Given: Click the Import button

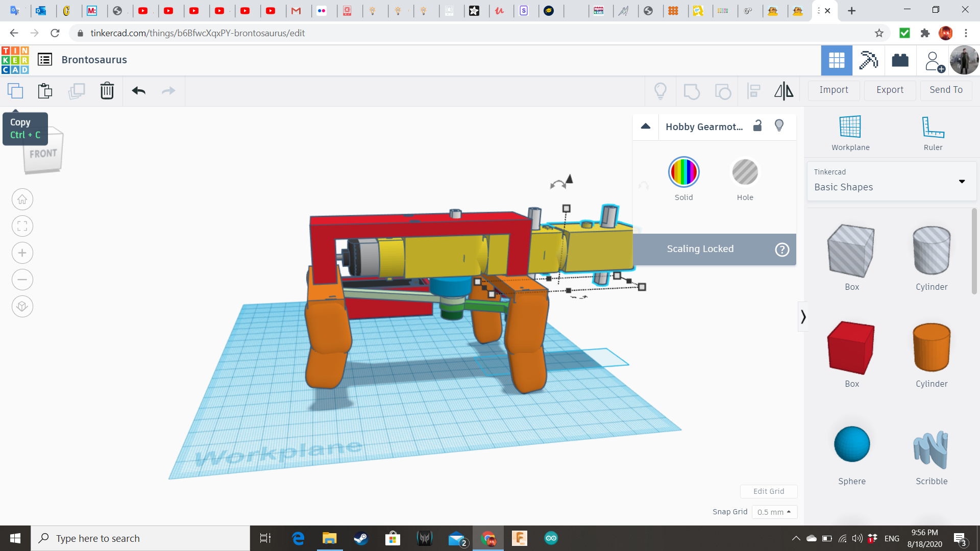Looking at the screenshot, I should click(x=834, y=90).
